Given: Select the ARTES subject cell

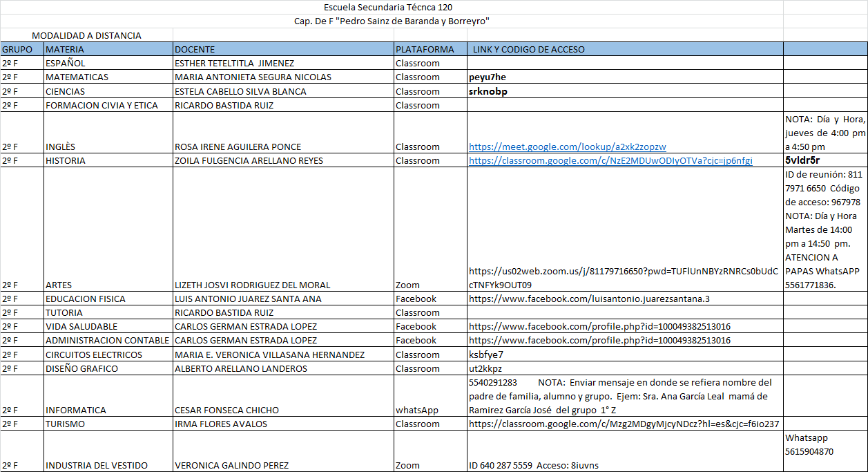Looking at the screenshot, I should [x=108, y=229].
